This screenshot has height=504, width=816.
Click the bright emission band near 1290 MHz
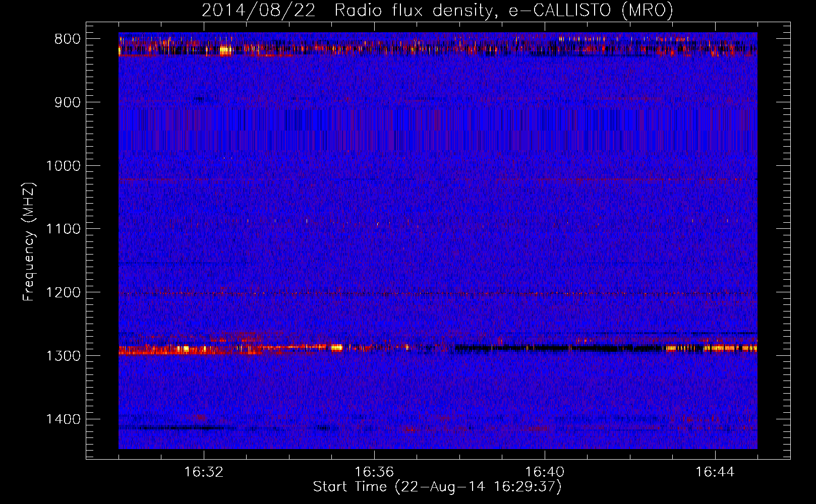click(x=438, y=348)
